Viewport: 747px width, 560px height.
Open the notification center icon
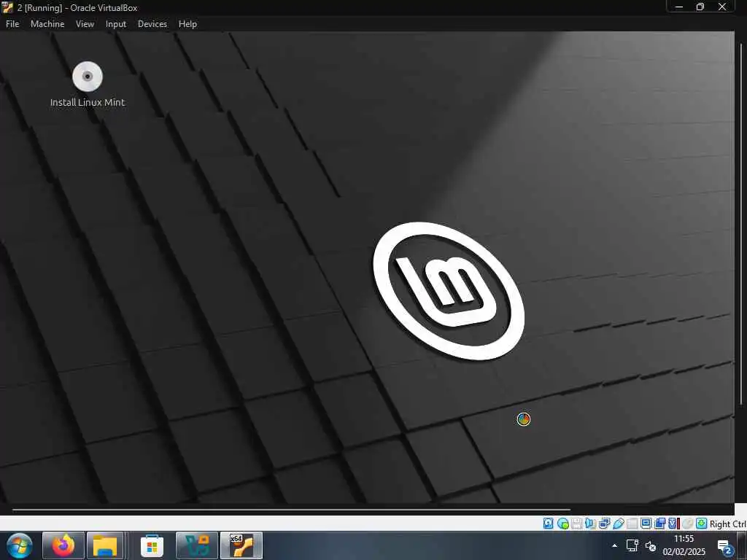pos(725,547)
